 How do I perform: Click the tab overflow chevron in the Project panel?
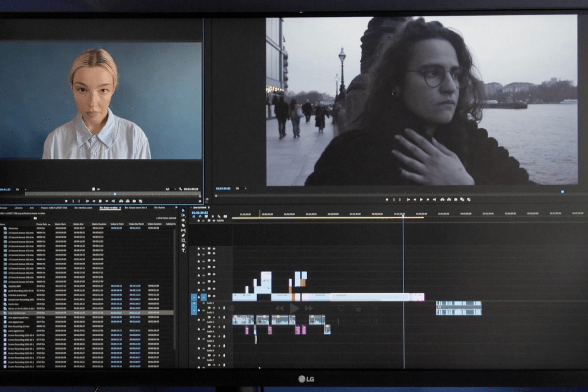click(175, 207)
